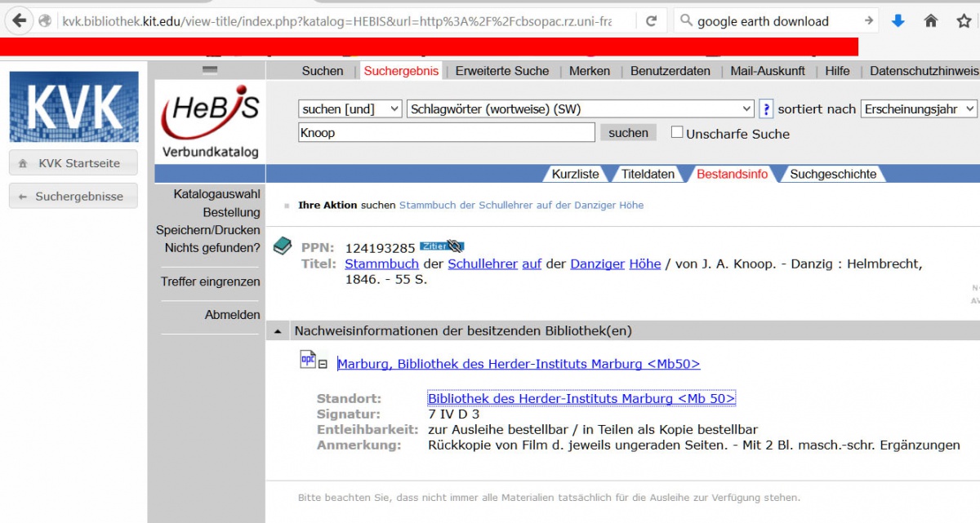
Task: Switch to the Titeldaten tab
Action: pyautogui.click(x=648, y=174)
